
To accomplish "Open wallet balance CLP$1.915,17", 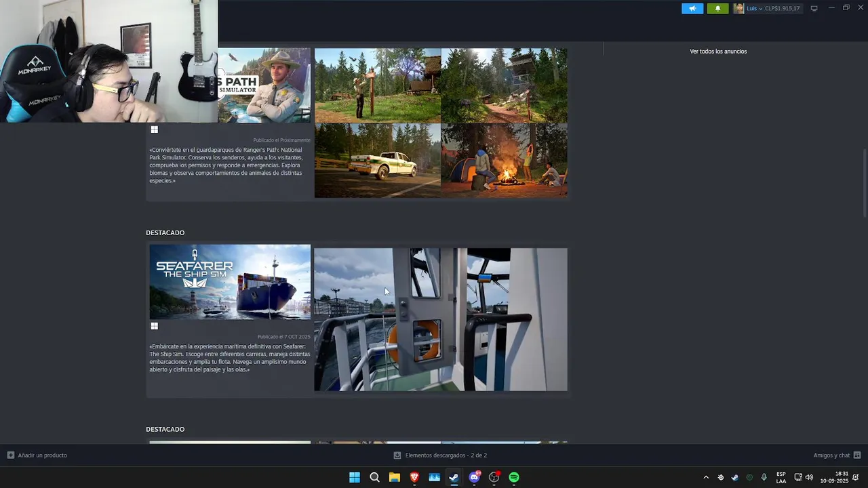I will [x=783, y=8].
